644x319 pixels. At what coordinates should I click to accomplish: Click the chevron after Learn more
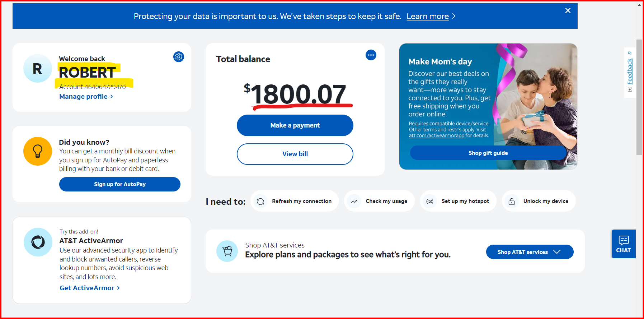coord(454,16)
